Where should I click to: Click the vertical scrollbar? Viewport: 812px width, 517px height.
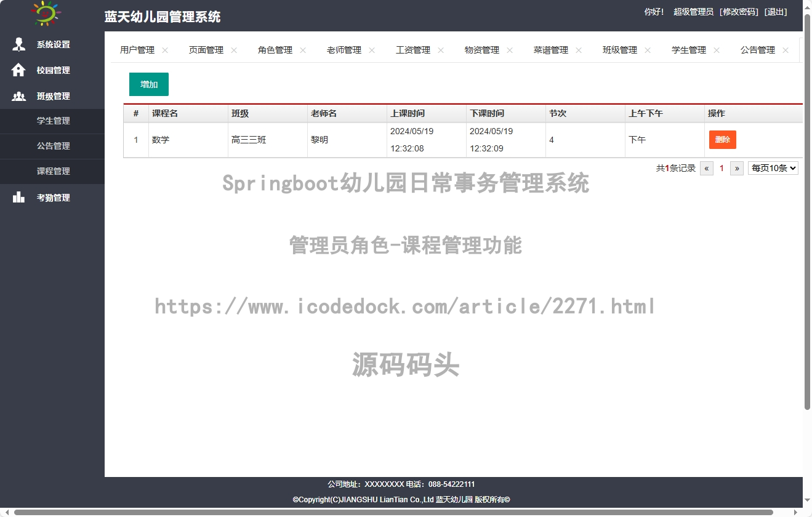(808, 211)
